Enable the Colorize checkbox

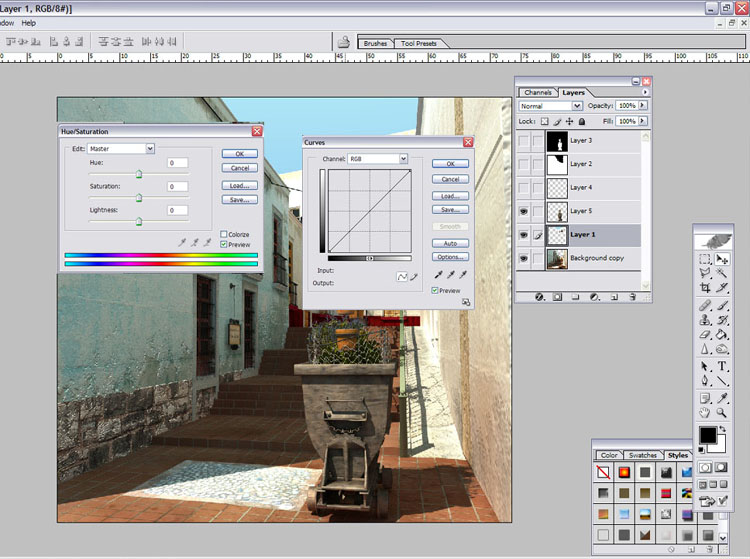click(x=223, y=234)
